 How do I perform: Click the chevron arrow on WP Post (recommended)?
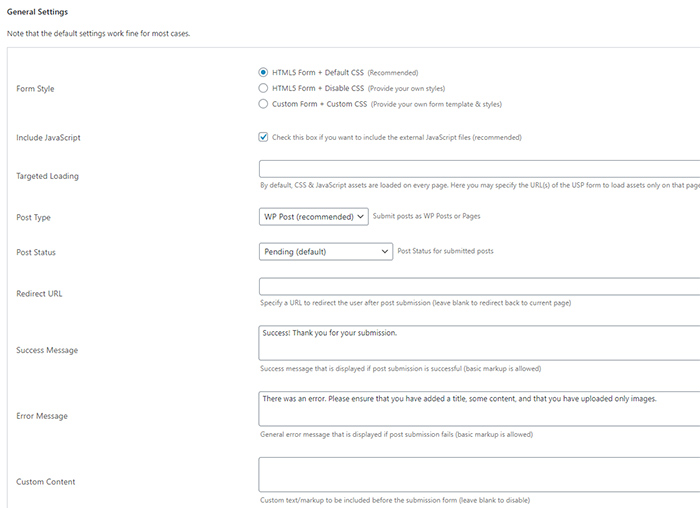click(360, 217)
